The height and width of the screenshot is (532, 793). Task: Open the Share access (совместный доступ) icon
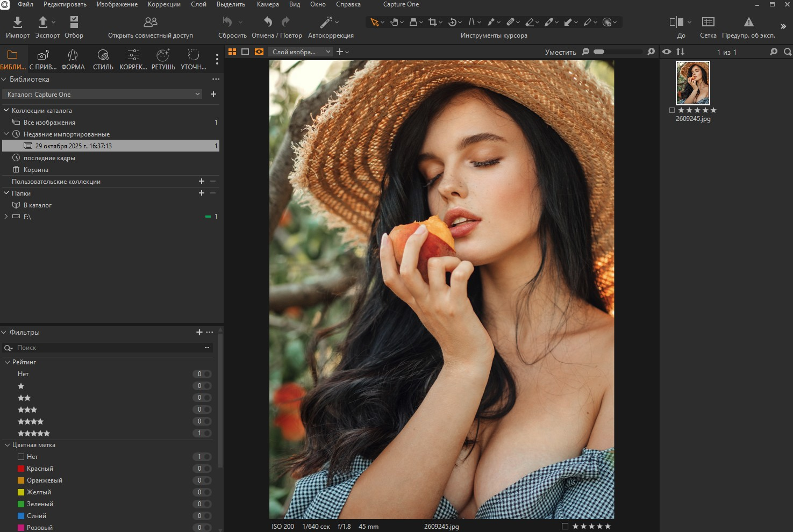[151, 22]
